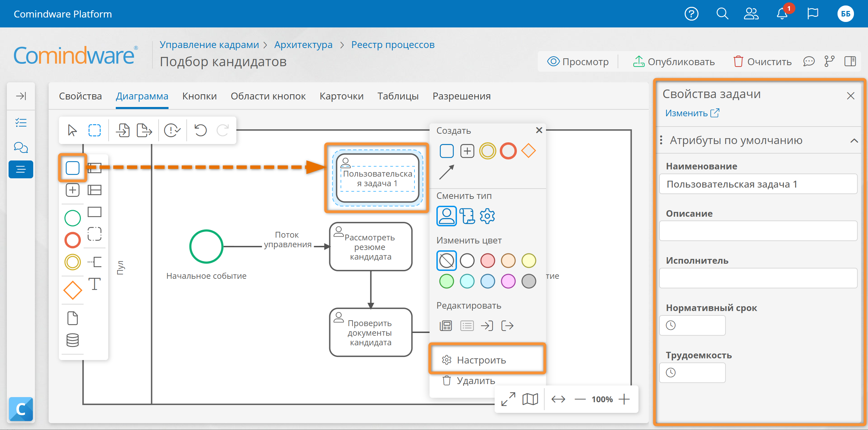Viewport: 868px width, 430px height.
Task: Click the Наименование input field
Action: [758, 184]
